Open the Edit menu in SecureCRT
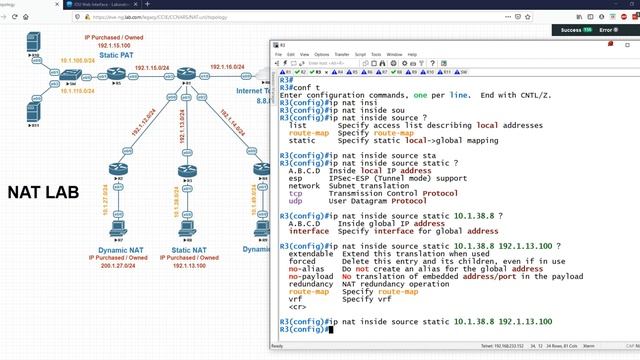The image size is (640, 360). point(291,54)
